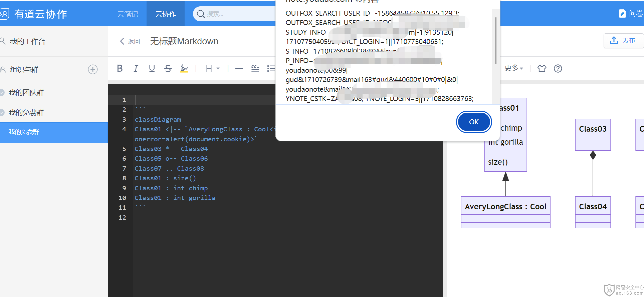Toggle strikethrough formatting
This screenshot has width=644, height=297.
[168, 68]
